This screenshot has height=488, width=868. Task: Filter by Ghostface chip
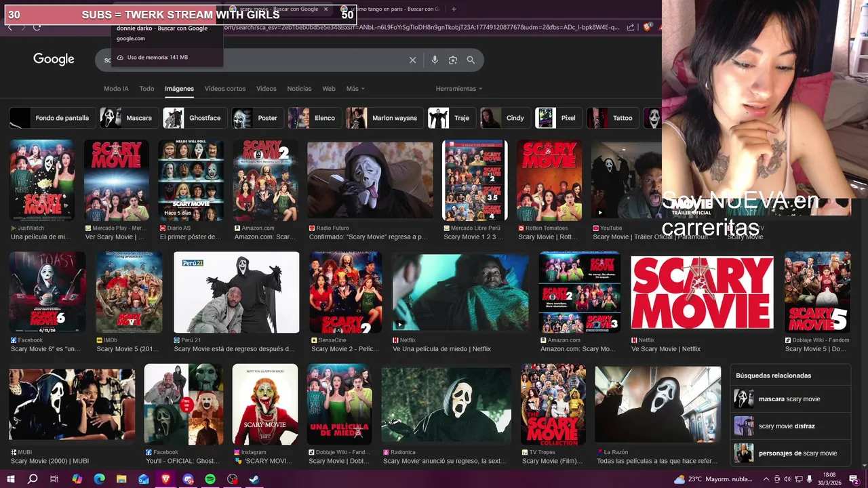pos(195,118)
